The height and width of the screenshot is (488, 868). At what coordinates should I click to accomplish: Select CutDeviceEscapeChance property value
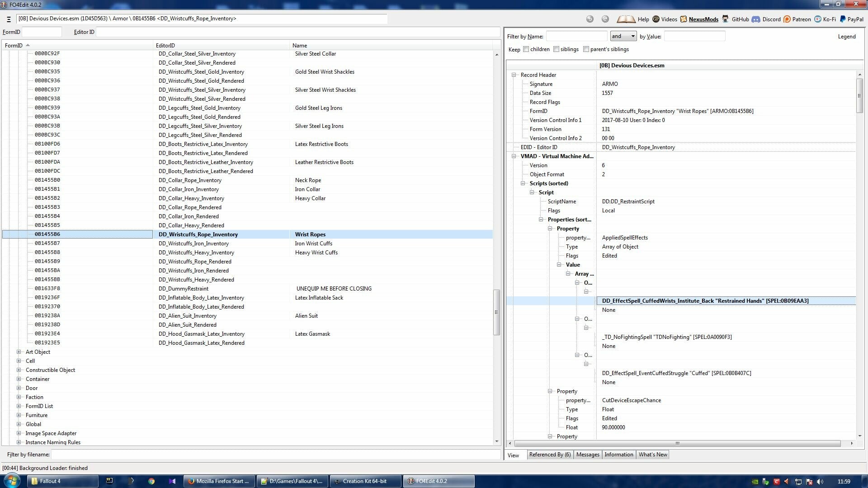(x=631, y=400)
